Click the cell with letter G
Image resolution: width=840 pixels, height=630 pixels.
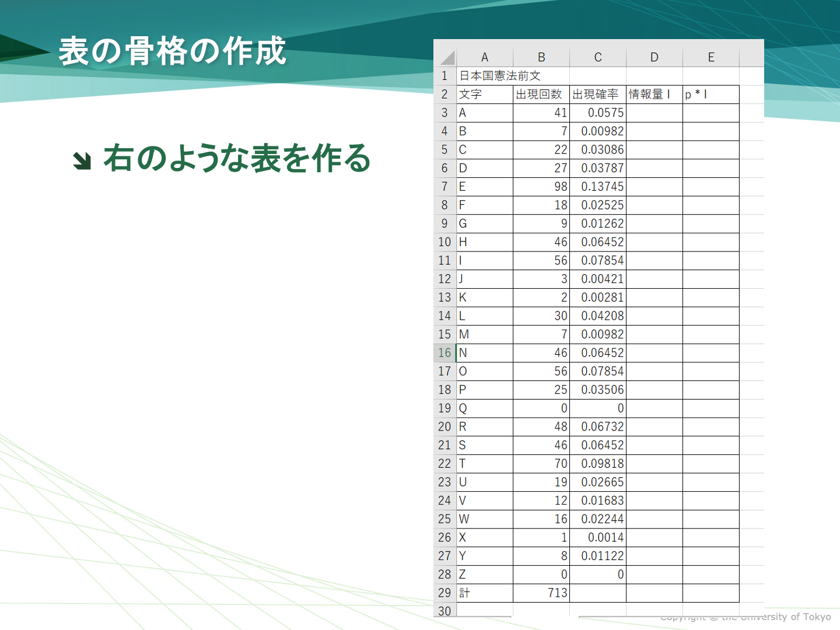(x=485, y=223)
